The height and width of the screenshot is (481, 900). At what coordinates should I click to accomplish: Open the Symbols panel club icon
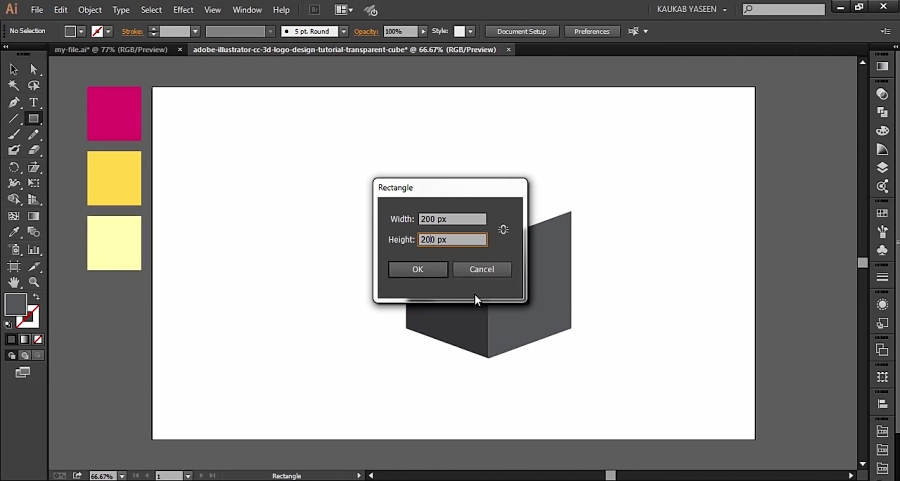point(882,250)
